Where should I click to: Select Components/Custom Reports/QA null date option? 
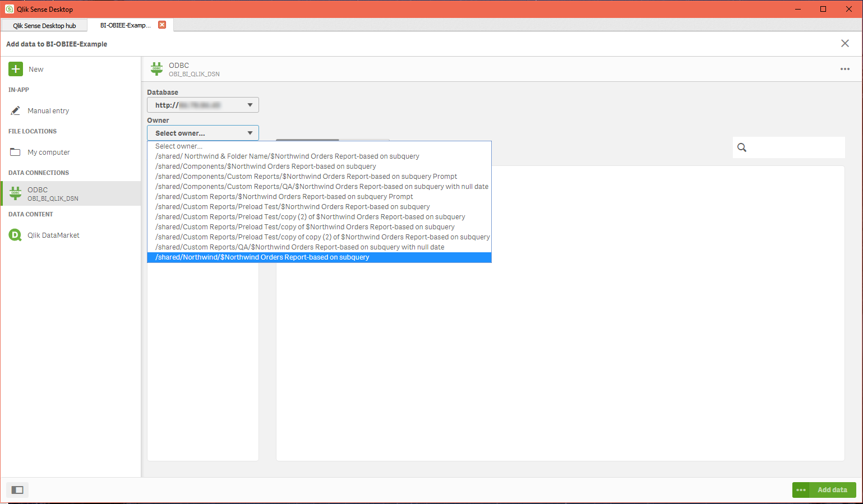pyautogui.click(x=319, y=187)
